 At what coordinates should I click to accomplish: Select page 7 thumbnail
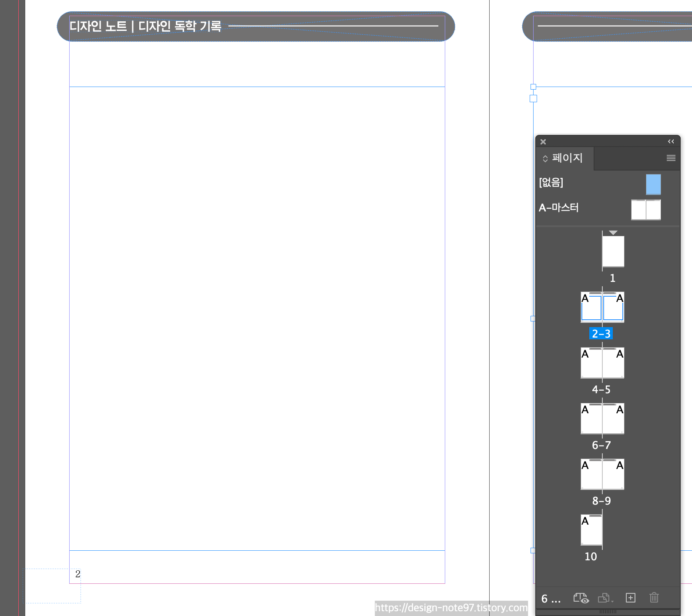(613, 418)
